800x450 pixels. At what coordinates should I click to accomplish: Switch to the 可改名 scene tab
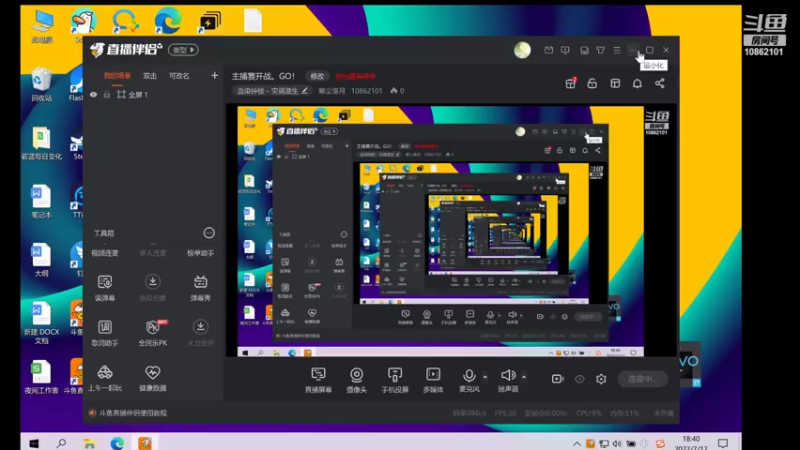(x=179, y=76)
